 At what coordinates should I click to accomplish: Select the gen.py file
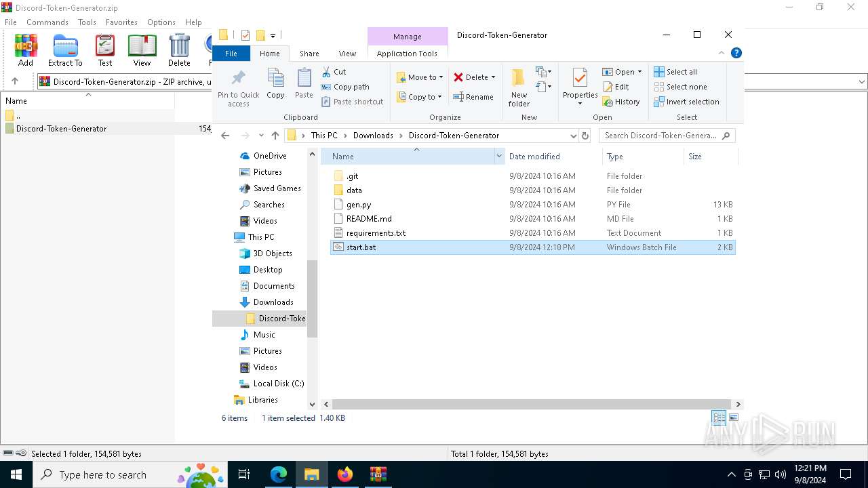point(359,205)
